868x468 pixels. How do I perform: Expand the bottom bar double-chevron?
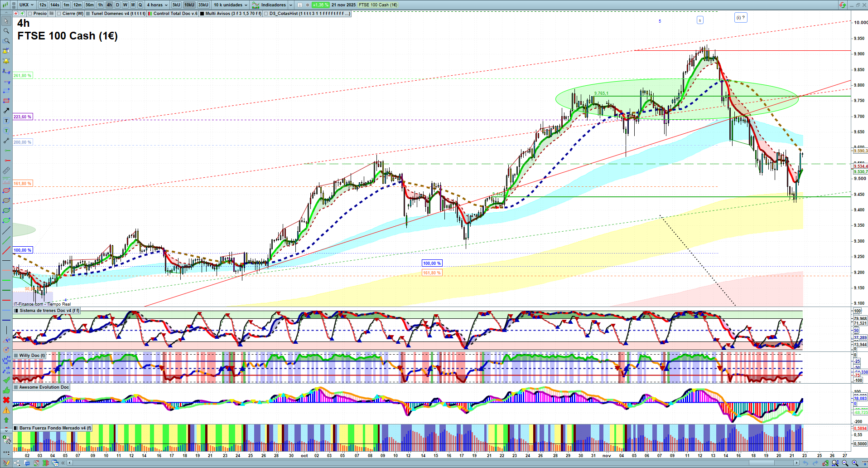coord(63,463)
